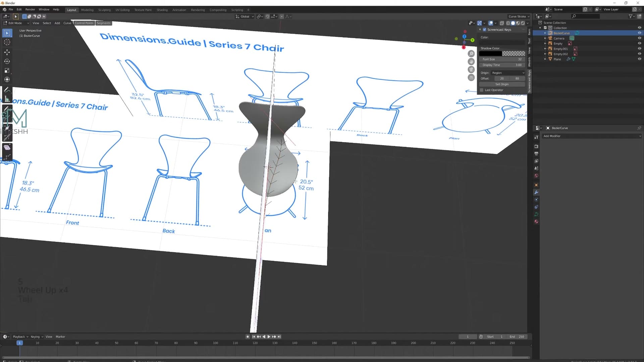644x362 pixels.
Task: Toggle Collection exclude checkbox in outliner
Action: [x=545, y=28]
